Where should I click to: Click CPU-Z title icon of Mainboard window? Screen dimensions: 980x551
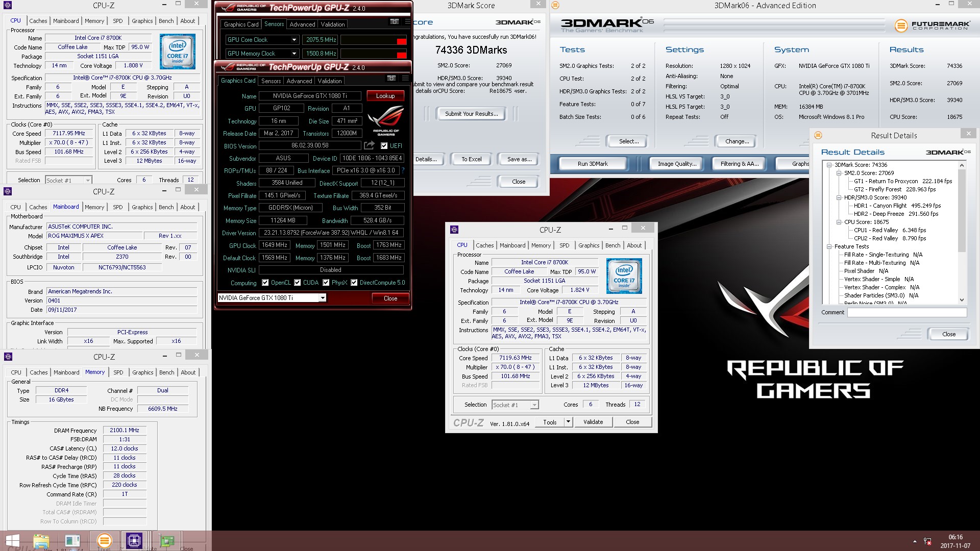coord(8,191)
